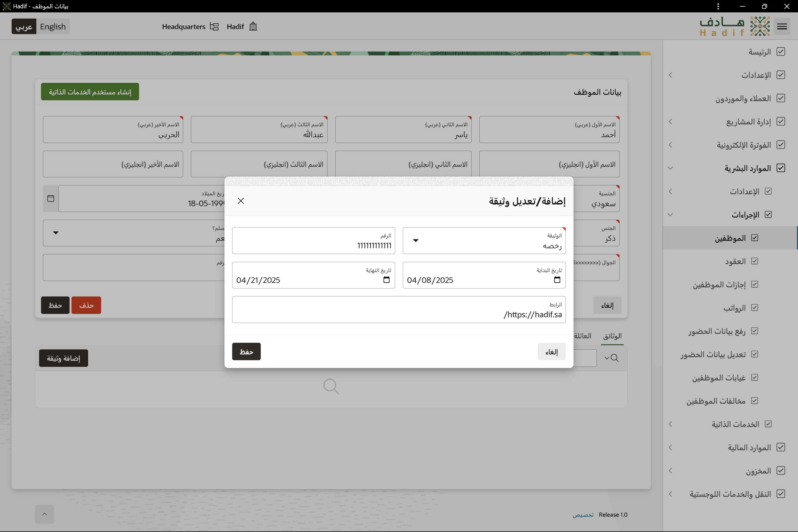Click the تاريخ البداية date field
Viewport: 798px width, 532px height.
(x=484, y=275)
